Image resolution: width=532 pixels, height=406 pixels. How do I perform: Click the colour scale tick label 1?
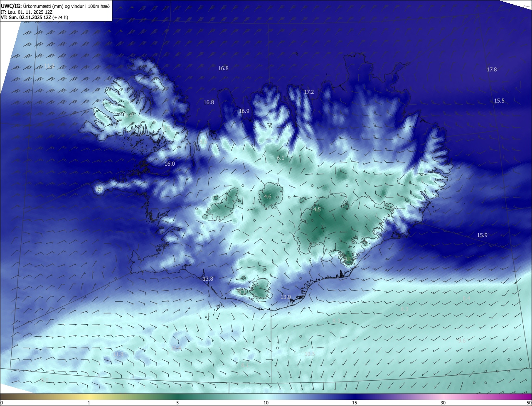coord(89,403)
